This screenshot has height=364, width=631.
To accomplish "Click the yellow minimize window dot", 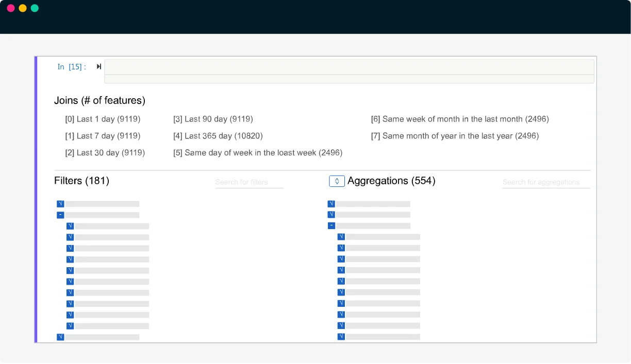I will tap(23, 8).
